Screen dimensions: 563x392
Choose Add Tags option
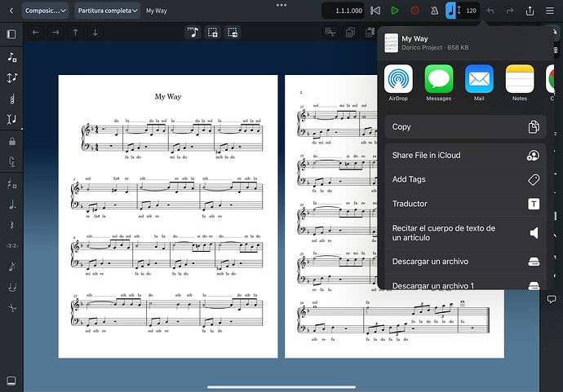click(x=465, y=179)
